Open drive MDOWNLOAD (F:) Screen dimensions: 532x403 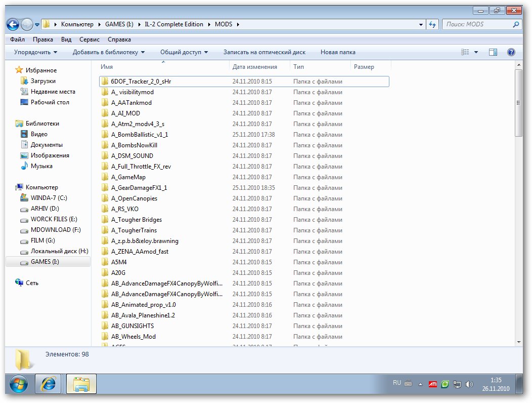click(x=56, y=230)
